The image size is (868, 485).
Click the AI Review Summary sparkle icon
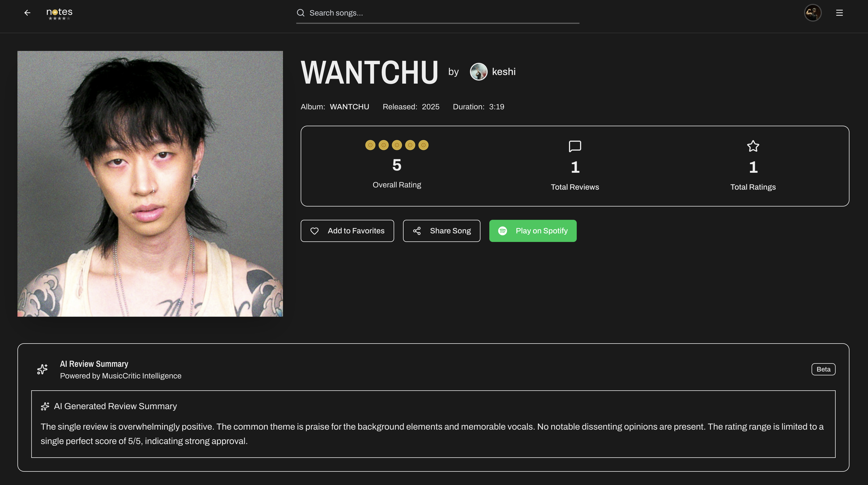(x=42, y=369)
